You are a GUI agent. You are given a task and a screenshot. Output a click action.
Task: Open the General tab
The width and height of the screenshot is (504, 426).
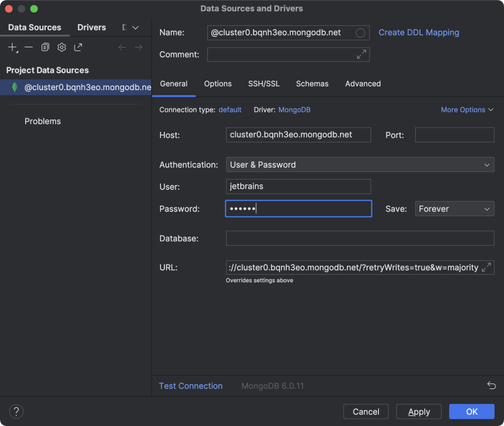coord(174,84)
